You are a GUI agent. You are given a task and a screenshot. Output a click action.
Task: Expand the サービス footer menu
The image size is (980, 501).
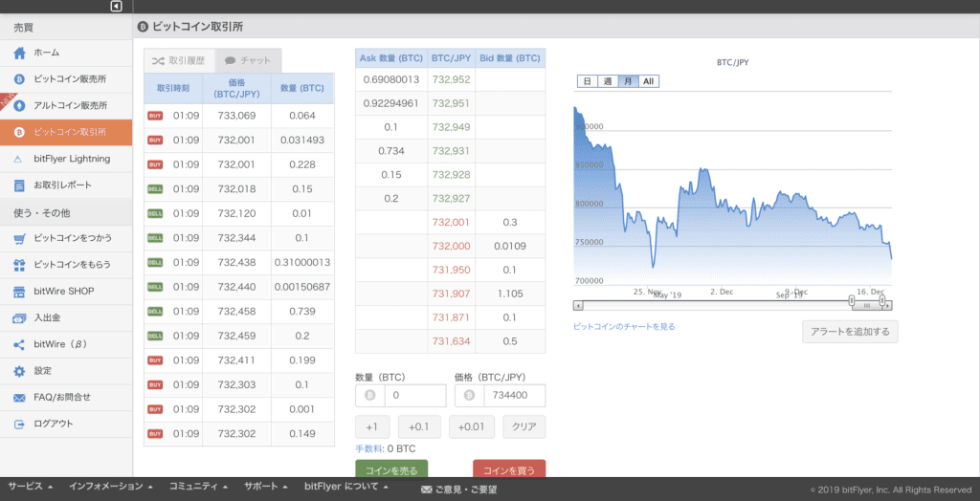pos(30,486)
